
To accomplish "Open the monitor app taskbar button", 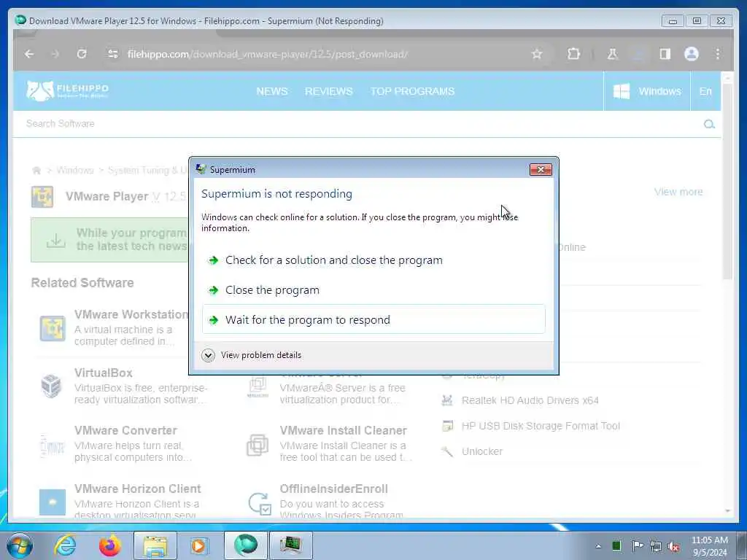I will pos(291,545).
